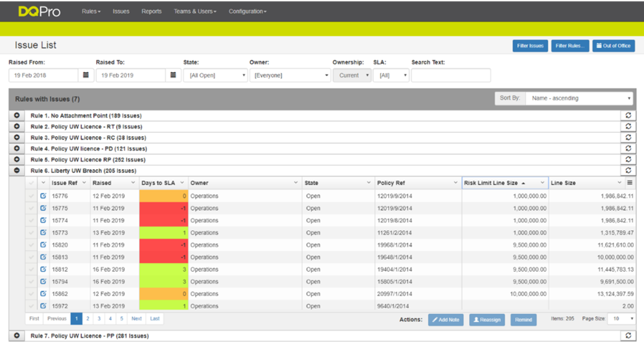Click the Filter Rules button
This screenshot has width=644, height=342.
[x=570, y=46]
